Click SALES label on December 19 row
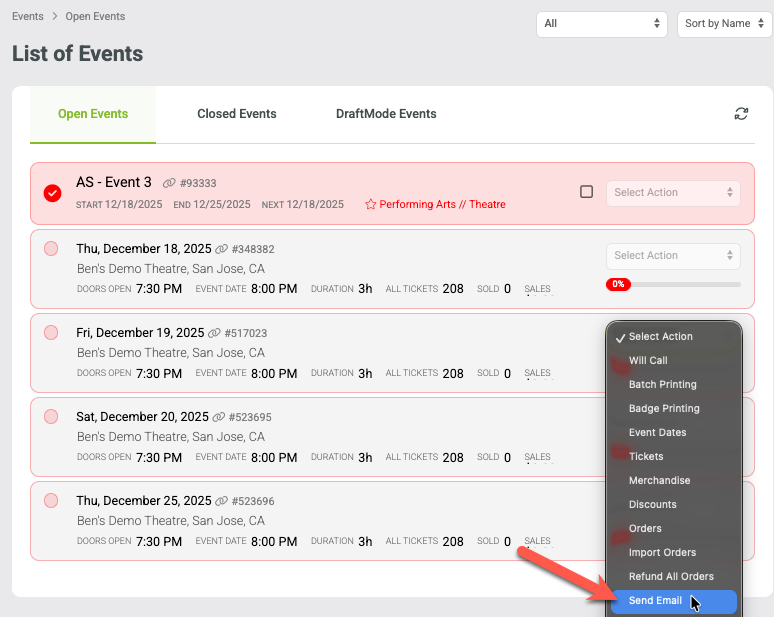 (538, 373)
